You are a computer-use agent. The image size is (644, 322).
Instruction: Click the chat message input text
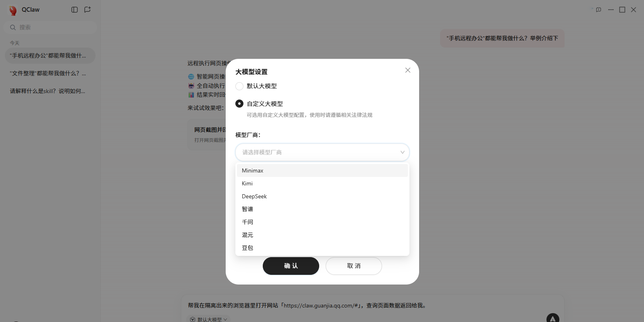click(307, 305)
